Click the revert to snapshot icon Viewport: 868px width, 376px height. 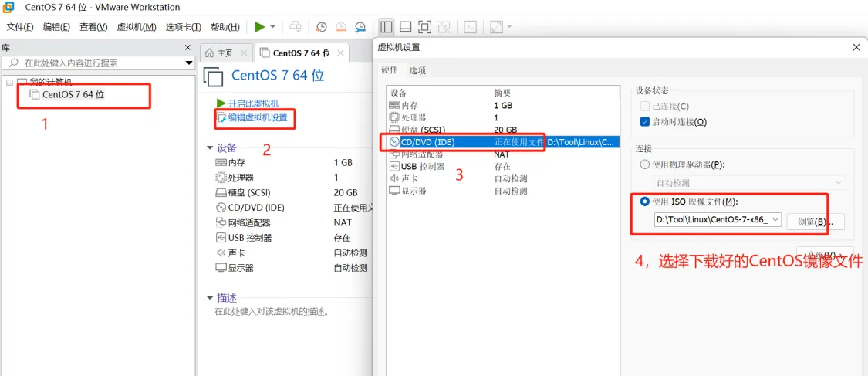click(x=341, y=26)
